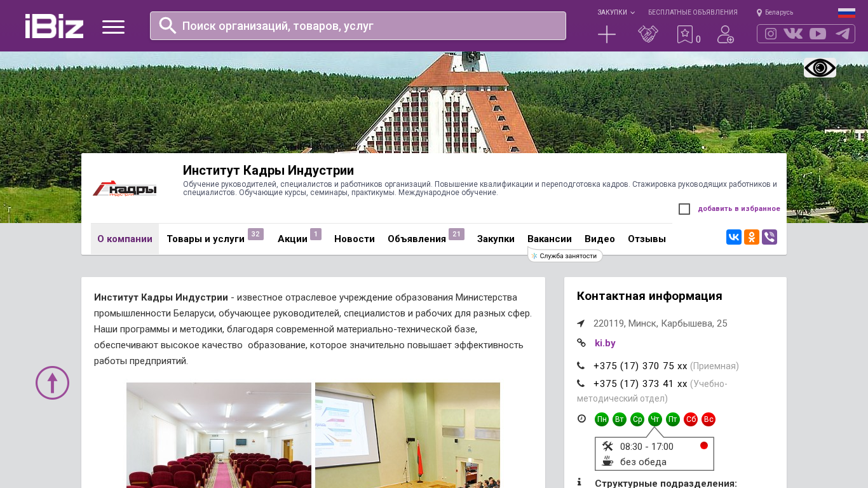Click the Институт Кадры Индустрии heading
Image resolution: width=868 pixels, height=488 pixels.
coord(268,170)
